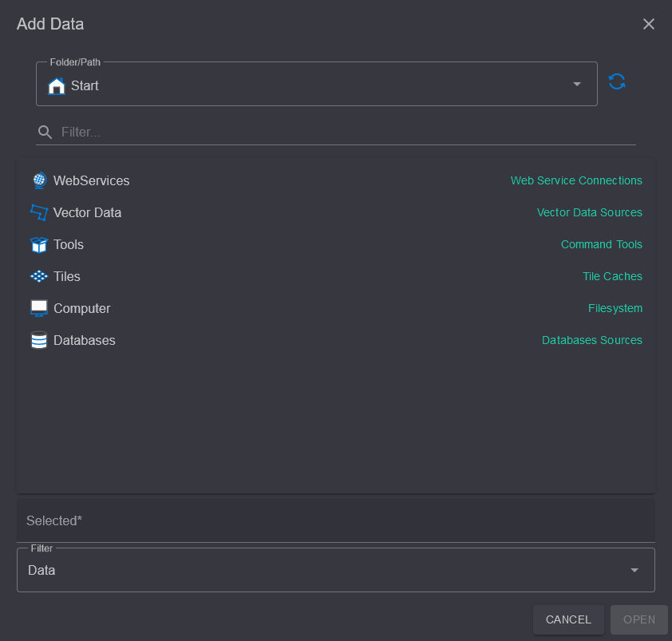Click the Computer monitor icon
This screenshot has height=641, width=672.
click(x=39, y=308)
